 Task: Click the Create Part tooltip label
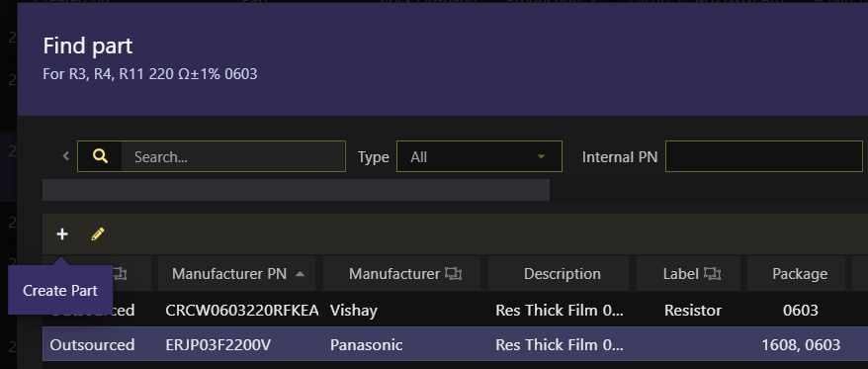[60, 290]
